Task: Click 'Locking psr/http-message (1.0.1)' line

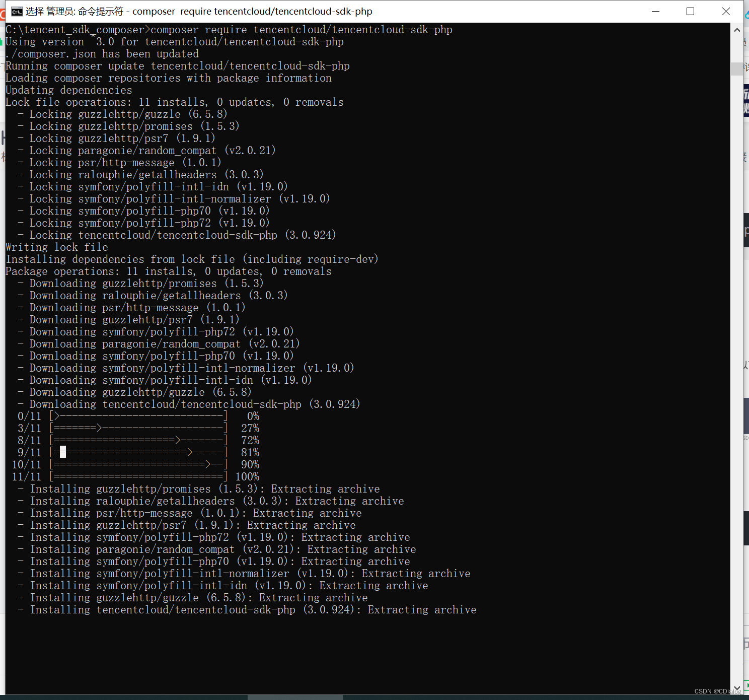Action: (119, 163)
